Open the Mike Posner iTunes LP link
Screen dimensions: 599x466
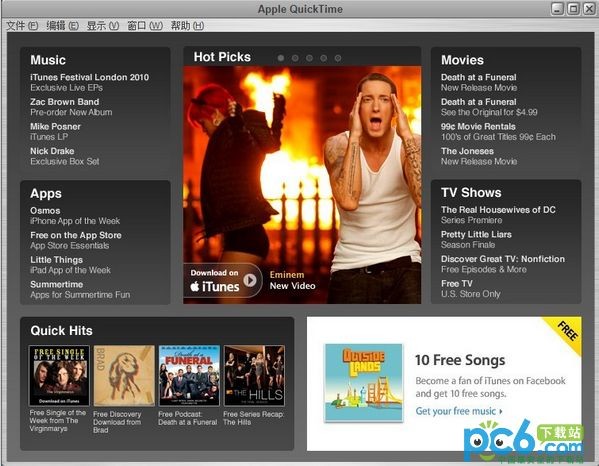tap(55, 131)
